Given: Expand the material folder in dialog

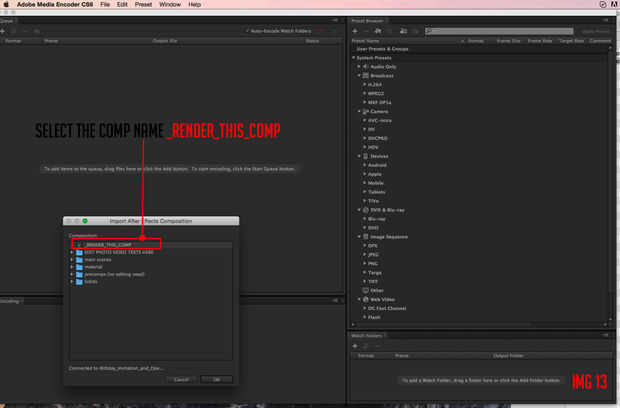Looking at the screenshot, I should click(72, 267).
